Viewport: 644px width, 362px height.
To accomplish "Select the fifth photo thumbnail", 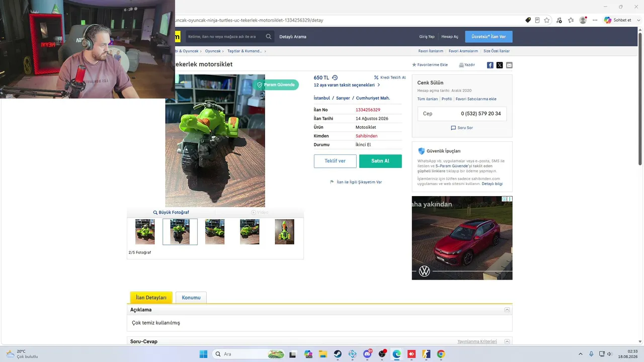I will [284, 232].
